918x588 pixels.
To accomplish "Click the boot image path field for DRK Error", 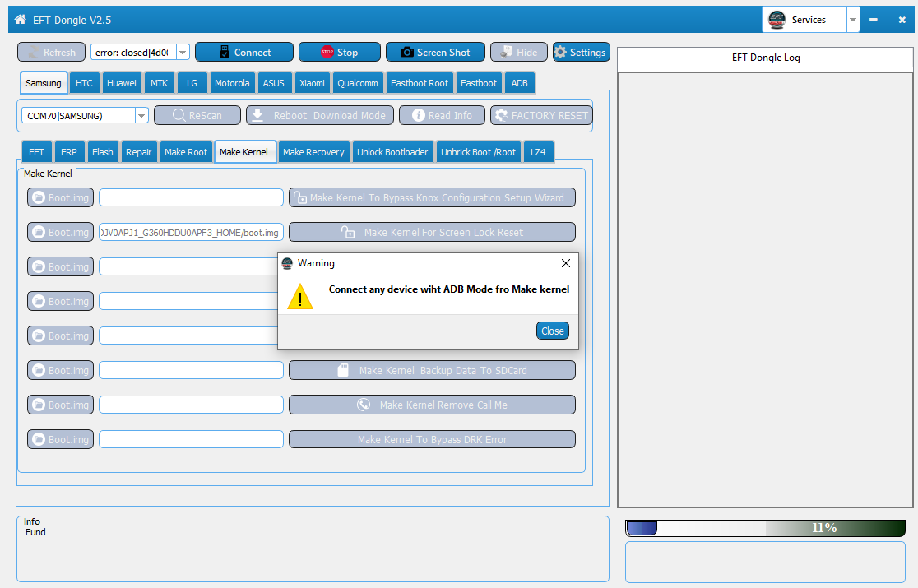I will 191,439.
